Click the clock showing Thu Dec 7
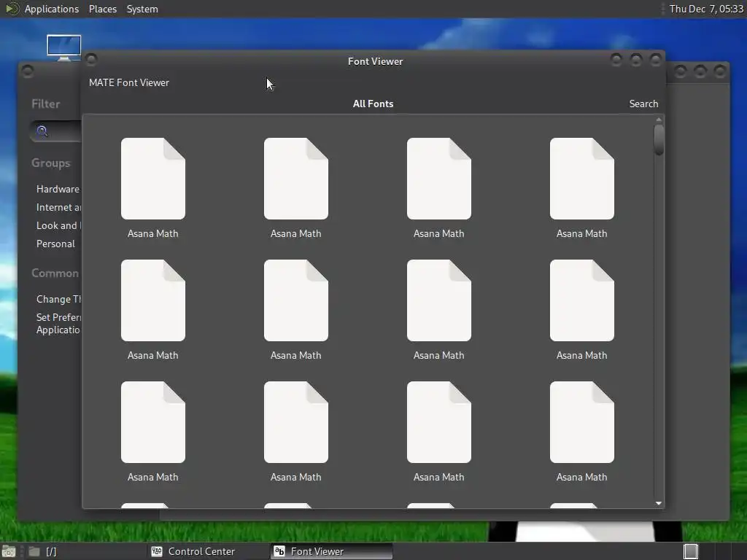 pos(706,9)
